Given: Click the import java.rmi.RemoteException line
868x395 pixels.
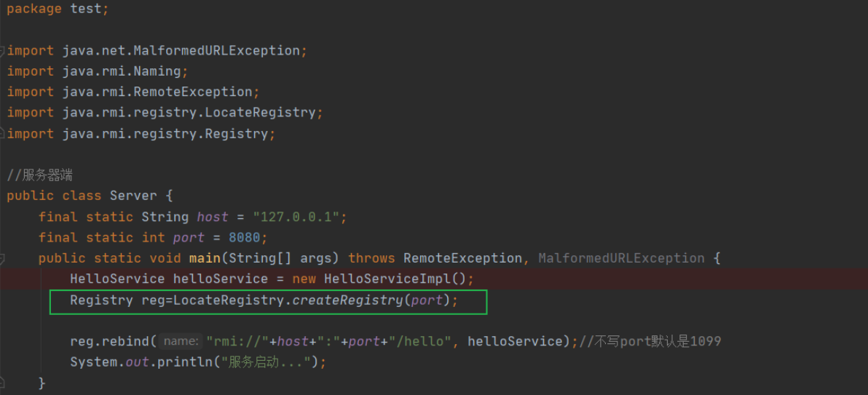Looking at the screenshot, I should [x=133, y=92].
